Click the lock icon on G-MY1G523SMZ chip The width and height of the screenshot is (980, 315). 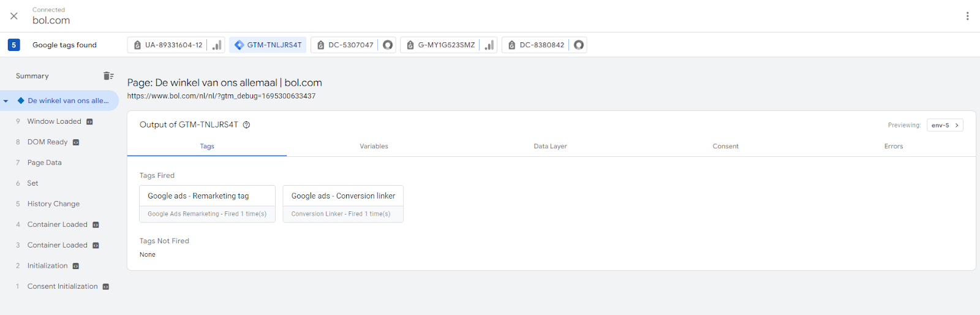(x=410, y=45)
